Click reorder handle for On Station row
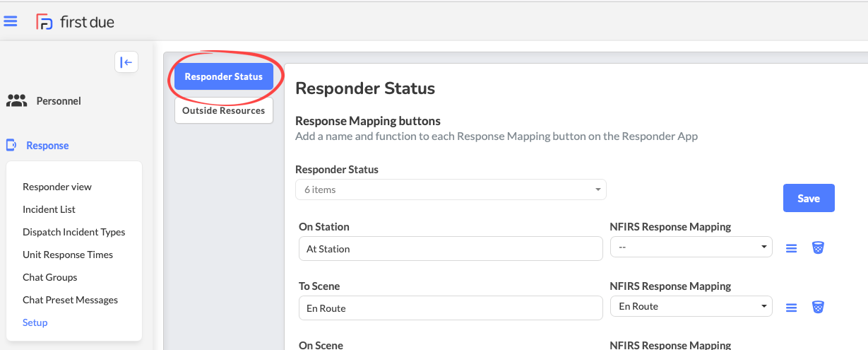 click(x=792, y=248)
